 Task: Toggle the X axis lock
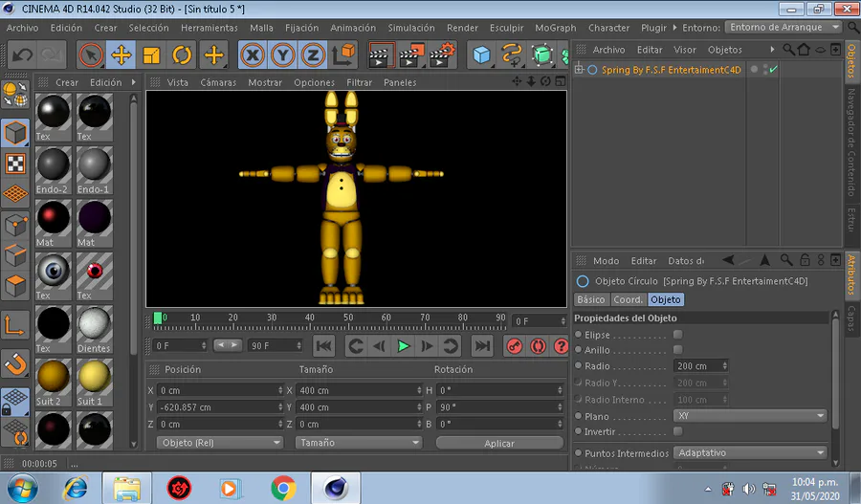pos(253,55)
